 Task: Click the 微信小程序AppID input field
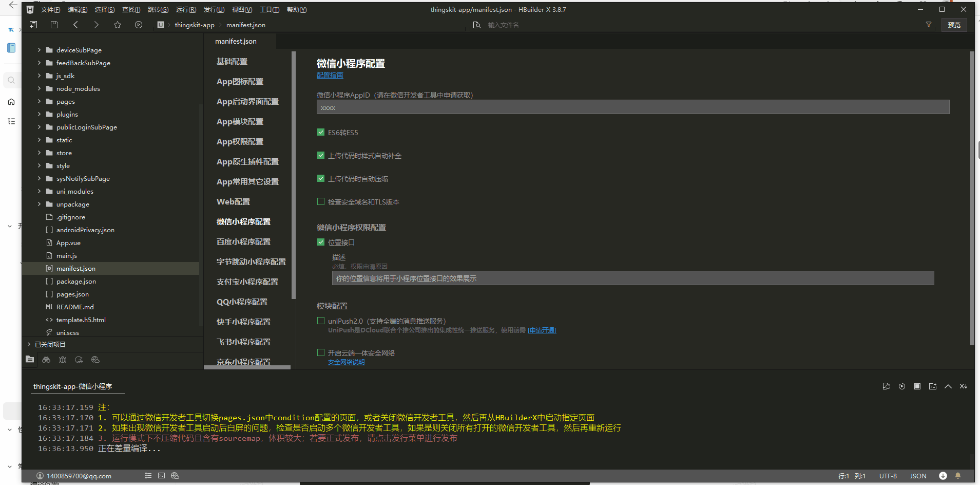click(x=633, y=107)
